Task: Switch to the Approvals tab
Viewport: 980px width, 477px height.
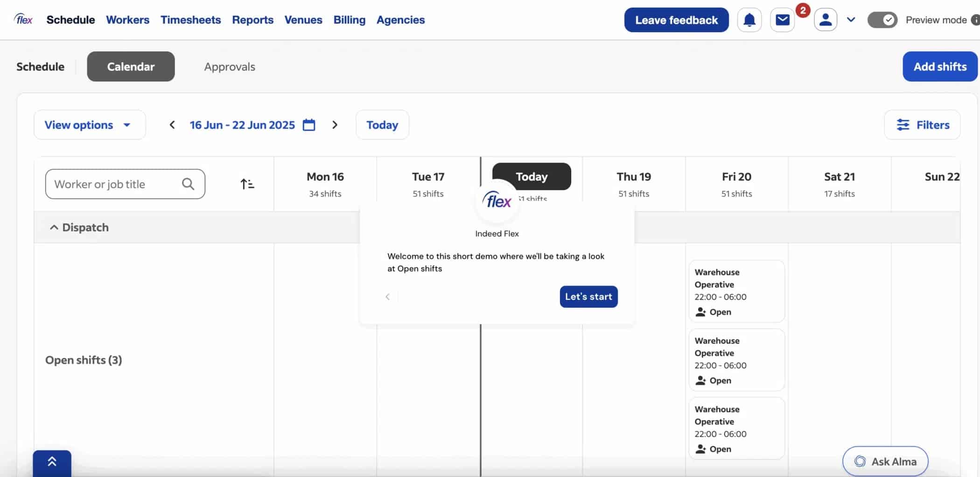Action: 230,67
